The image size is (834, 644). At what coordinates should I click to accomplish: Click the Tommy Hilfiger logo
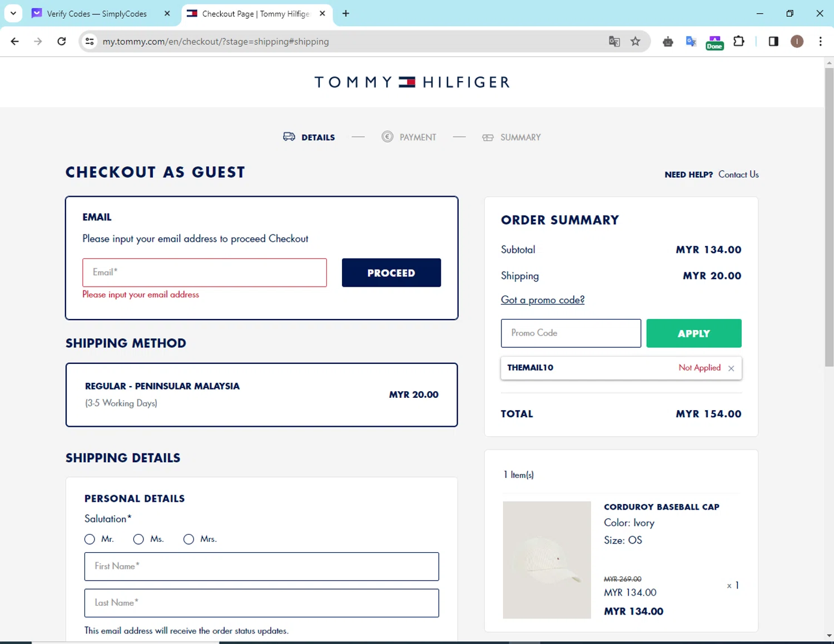[x=412, y=82]
